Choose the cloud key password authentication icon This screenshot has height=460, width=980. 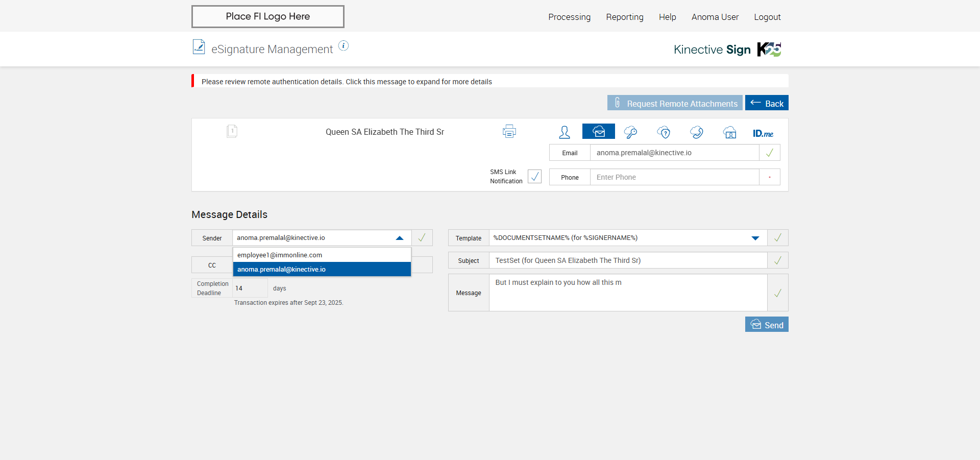point(630,132)
